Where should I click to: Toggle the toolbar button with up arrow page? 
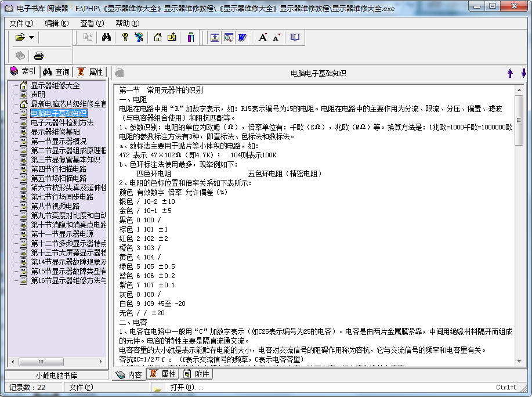(215, 37)
